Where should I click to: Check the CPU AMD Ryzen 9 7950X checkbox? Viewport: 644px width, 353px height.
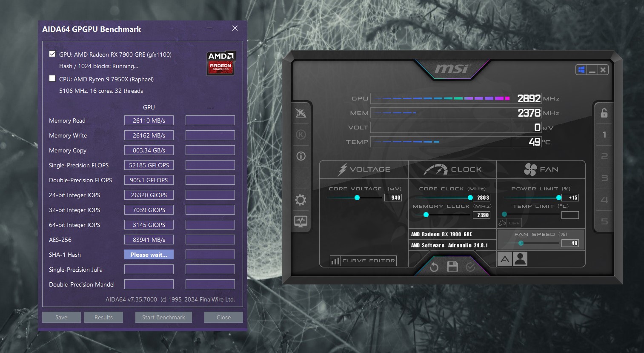52,78
